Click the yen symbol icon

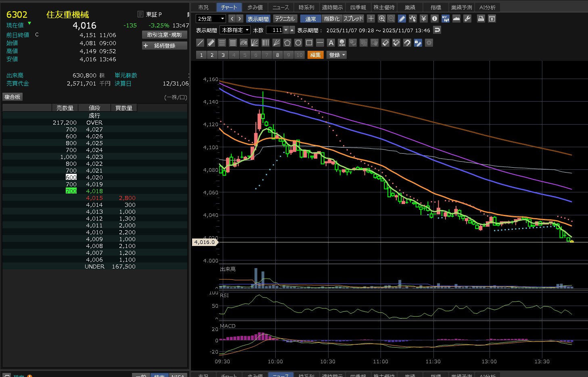[x=423, y=19]
